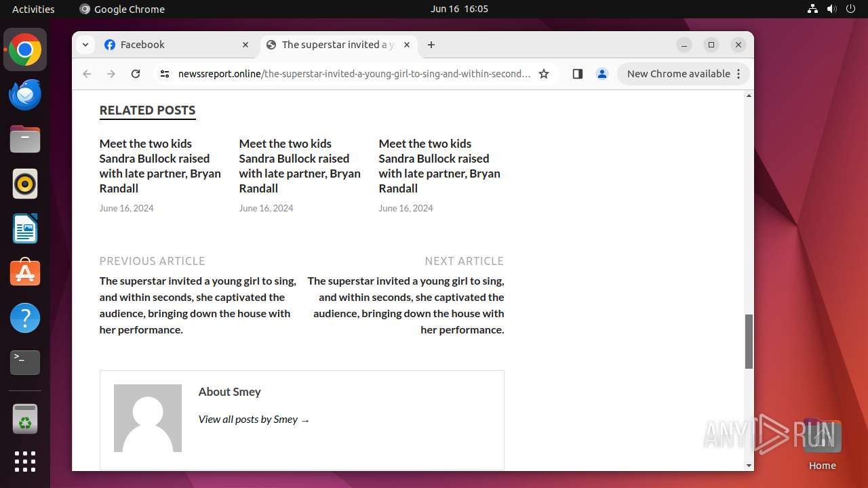868x488 pixels.
Task: Reload the current page
Action: click(x=136, y=74)
